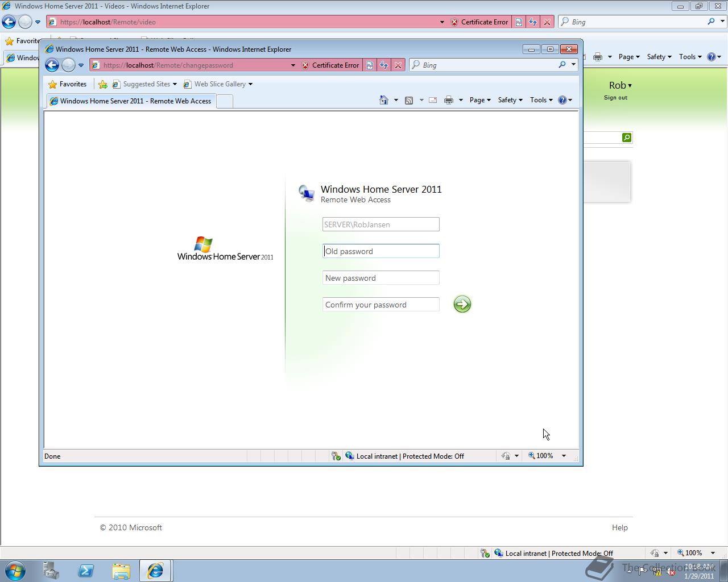Click the 100% zoom level in front window
This screenshot has width=728, height=582.
pyautogui.click(x=540, y=456)
